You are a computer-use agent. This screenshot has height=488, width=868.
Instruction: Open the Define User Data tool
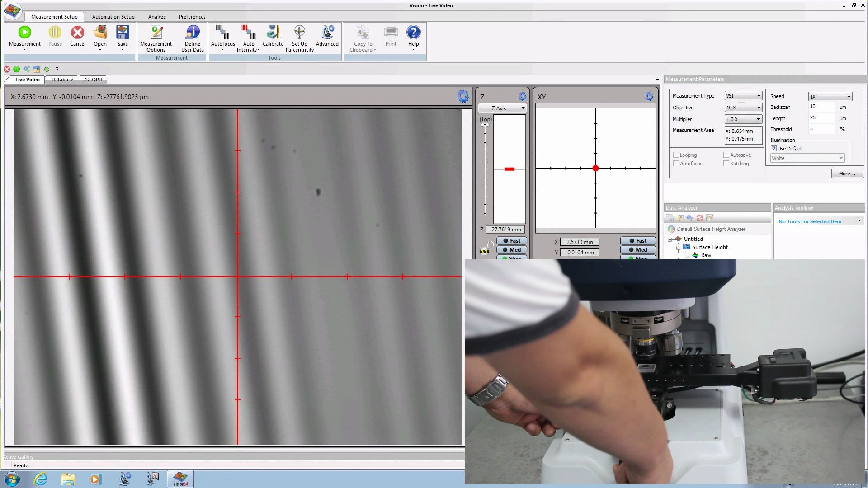pos(192,37)
